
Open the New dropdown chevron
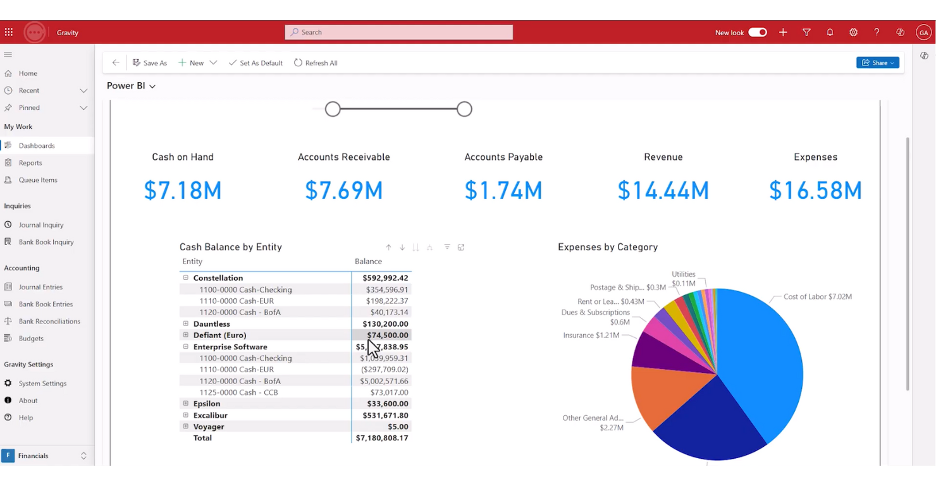[x=213, y=63]
